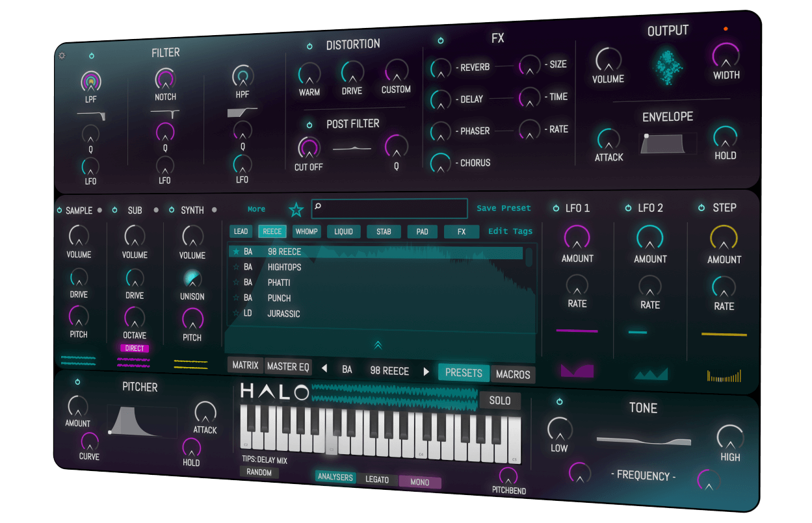812x523 pixels.
Task: Toggle the Distortion power button
Action: [x=309, y=46]
